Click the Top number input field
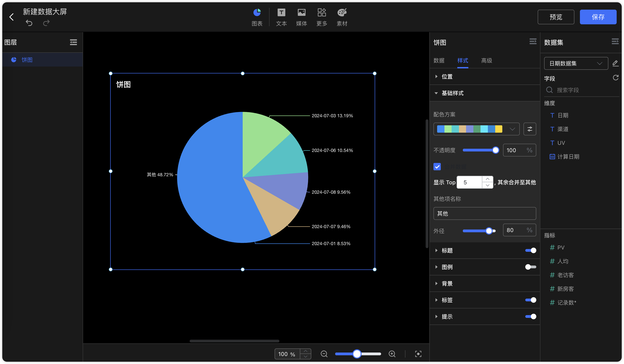 469,182
